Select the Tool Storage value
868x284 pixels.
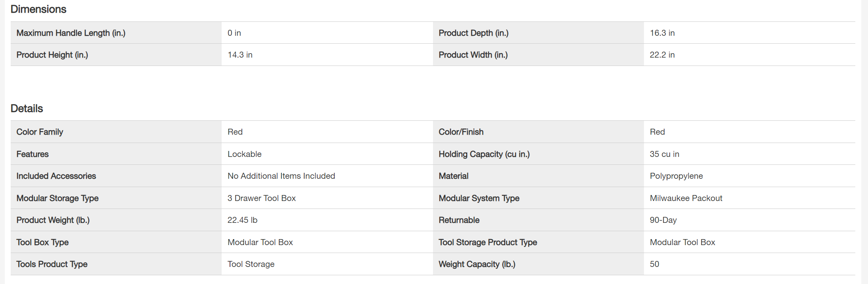pos(251,264)
